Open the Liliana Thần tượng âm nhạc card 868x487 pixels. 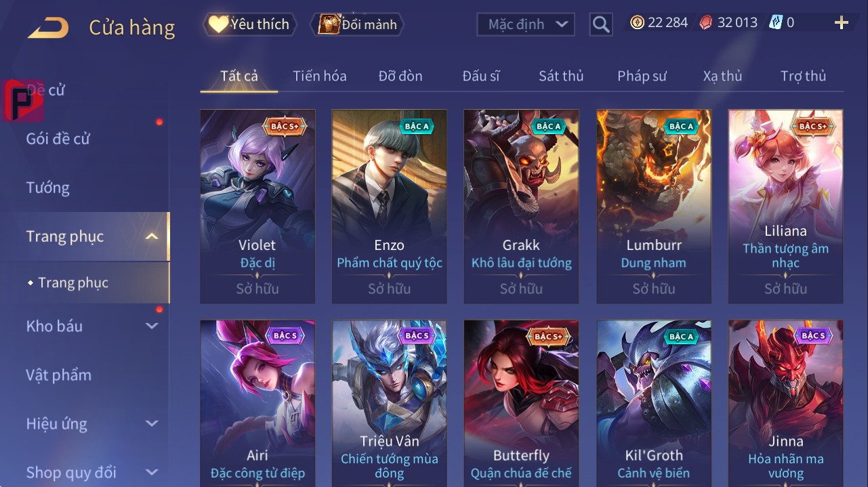(x=786, y=206)
